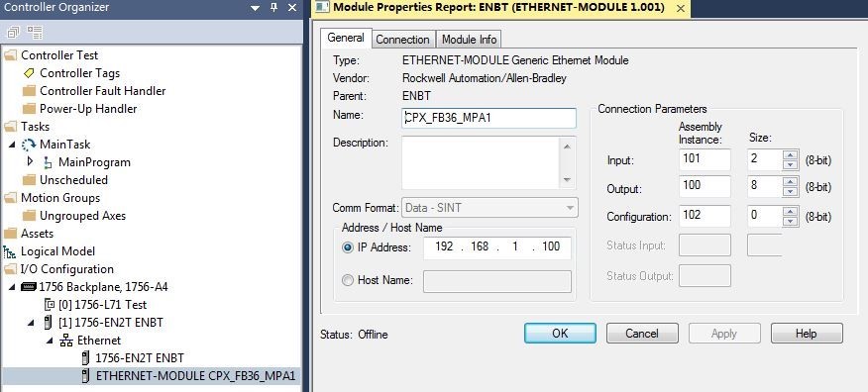
Task: Collapse the MainTask tree node
Action: coord(12,145)
